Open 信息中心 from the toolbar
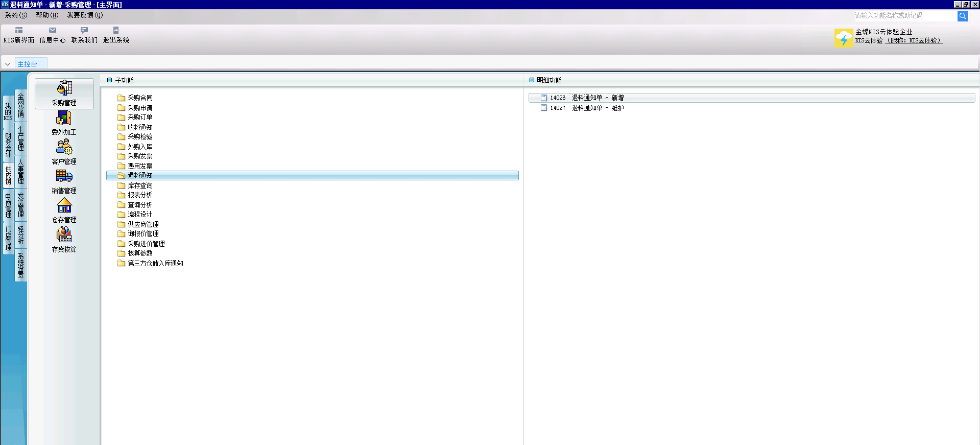980x445 pixels. point(53,31)
